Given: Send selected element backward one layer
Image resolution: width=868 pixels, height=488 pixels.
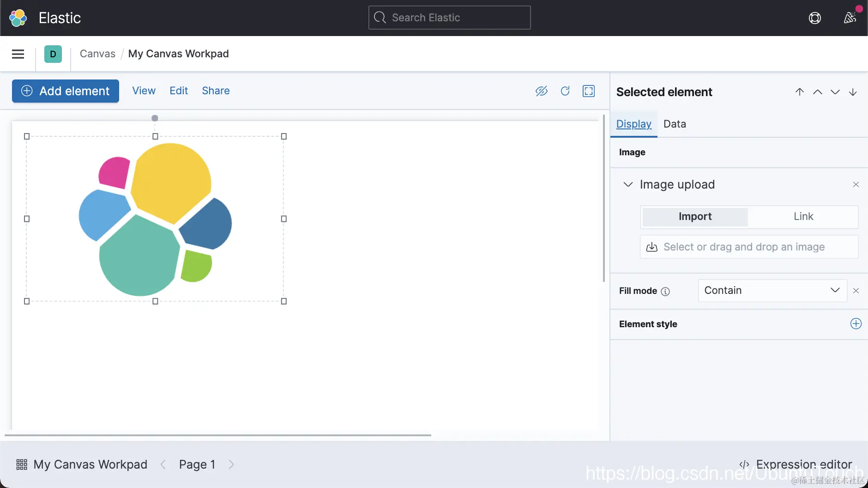Looking at the screenshot, I should pos(835,92).
